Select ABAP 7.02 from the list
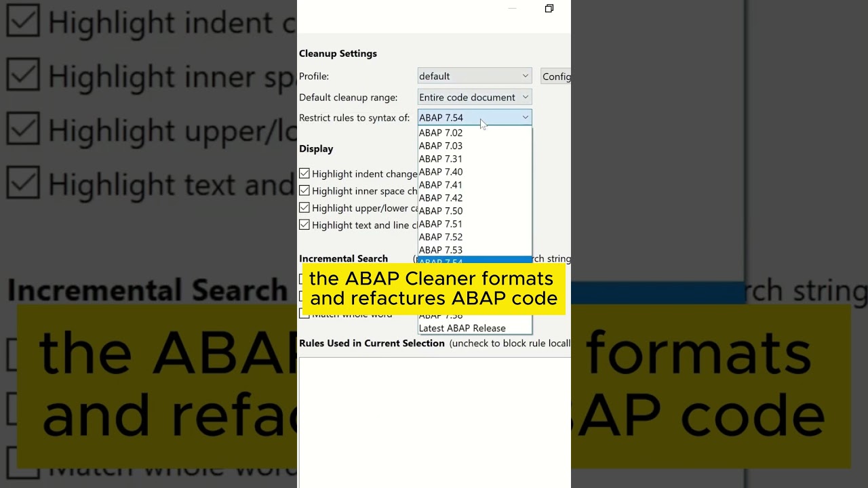Image resolution: width=868 pixels, height=488 pixels. (441, 133)
